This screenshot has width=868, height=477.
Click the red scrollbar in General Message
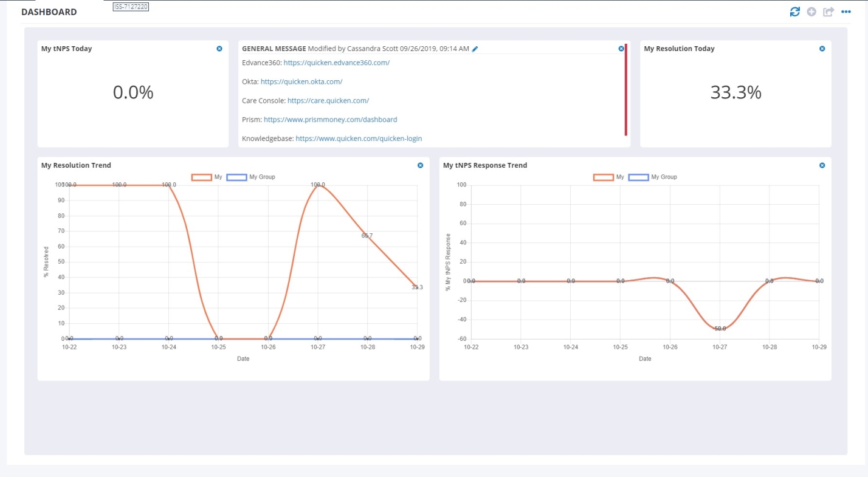(x=625, y=89)
